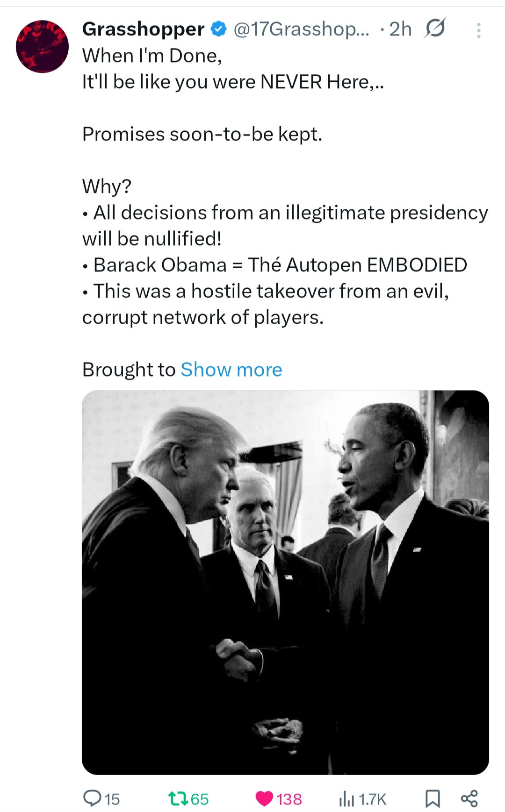
Task: Expand the post with Show more
Action: pyautogui.click(x=231, y=370)
